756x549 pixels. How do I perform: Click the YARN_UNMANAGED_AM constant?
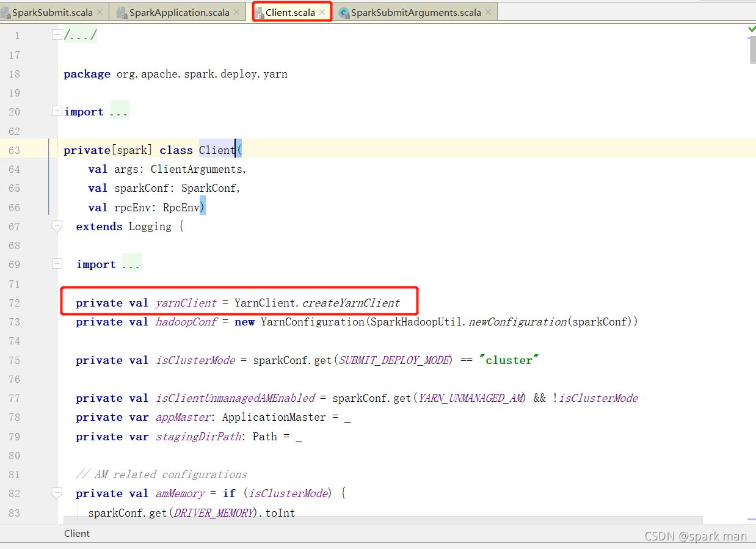471,398
